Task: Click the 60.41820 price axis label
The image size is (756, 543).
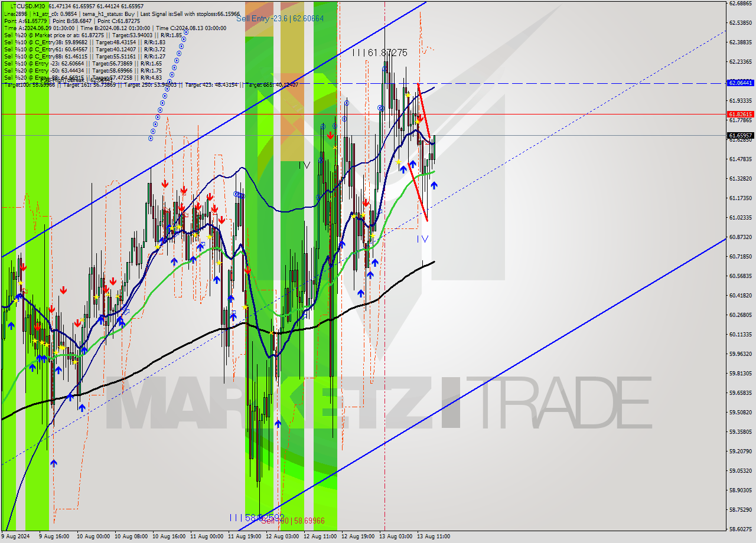Action: coord(741,295)
